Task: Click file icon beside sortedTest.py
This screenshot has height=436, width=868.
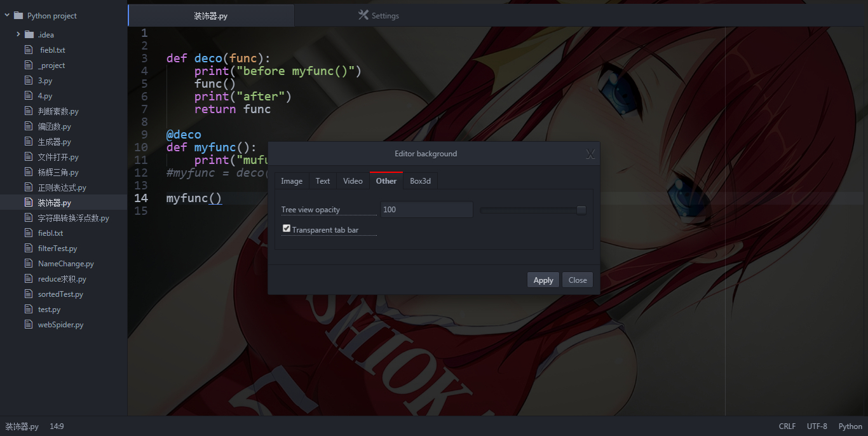Action: tap(28, 294)
